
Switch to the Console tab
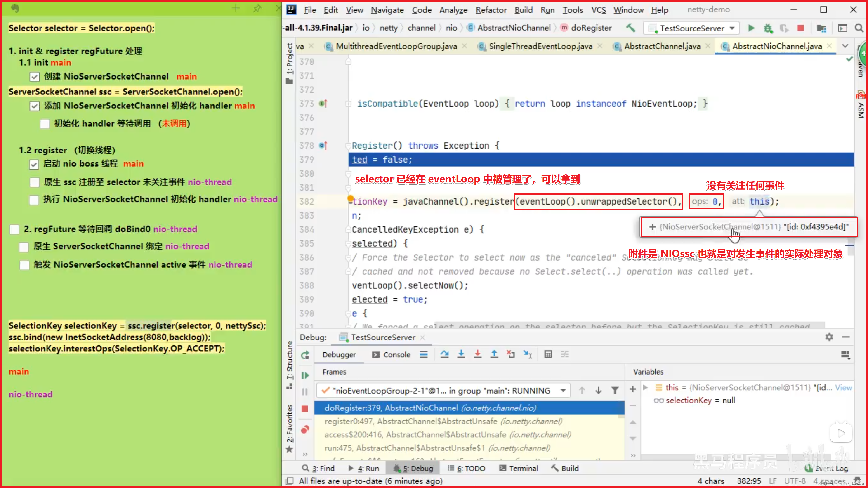[391, 355]
